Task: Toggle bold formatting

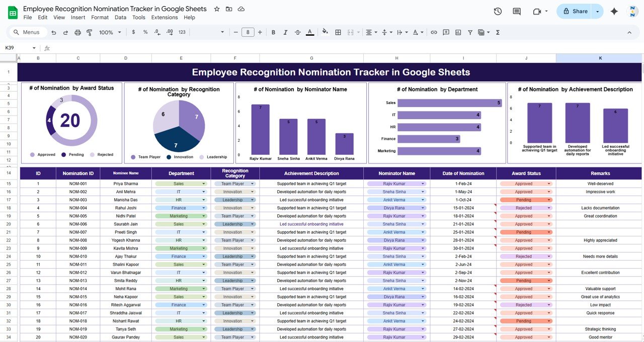Action: [273, 32]
